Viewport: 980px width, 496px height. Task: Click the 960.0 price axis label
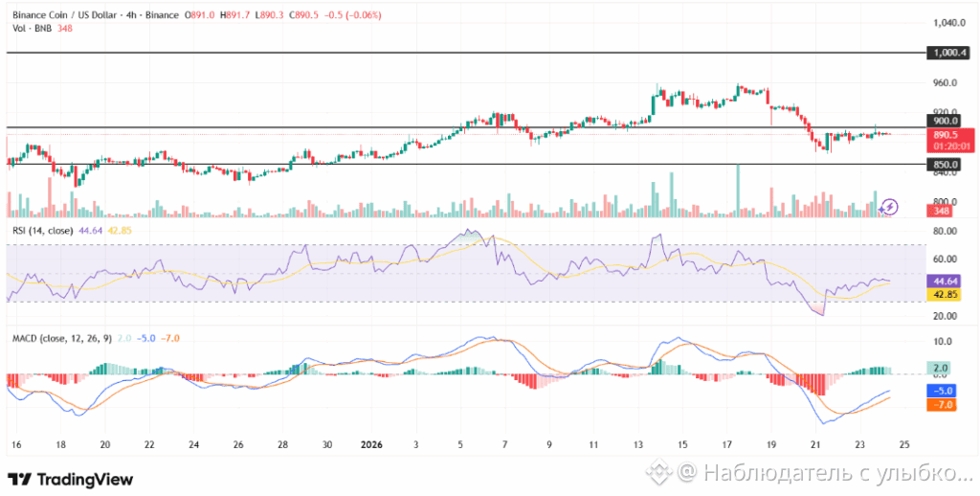pos(947,82)
